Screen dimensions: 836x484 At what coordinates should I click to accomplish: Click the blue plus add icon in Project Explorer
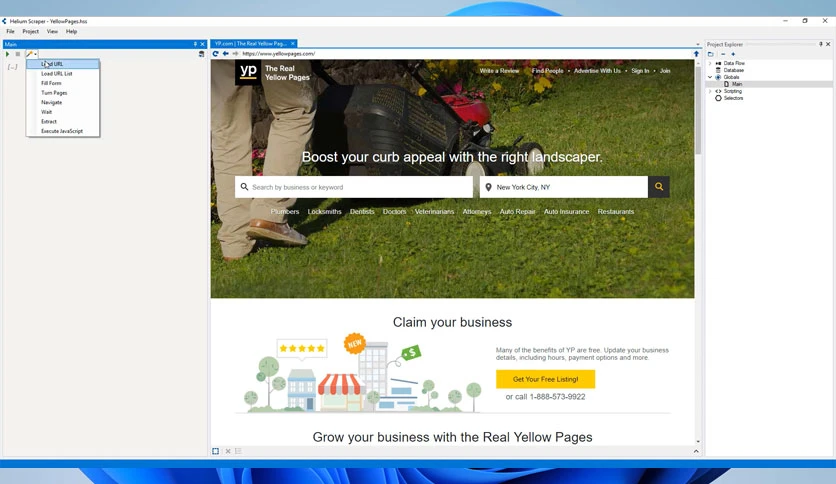(x=733, y=54)
